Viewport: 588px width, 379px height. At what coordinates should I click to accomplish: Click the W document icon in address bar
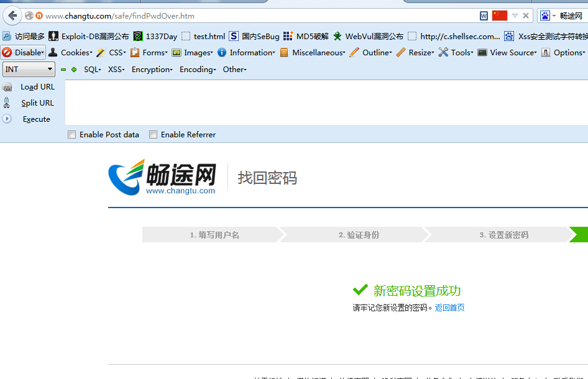pos(484,16)
